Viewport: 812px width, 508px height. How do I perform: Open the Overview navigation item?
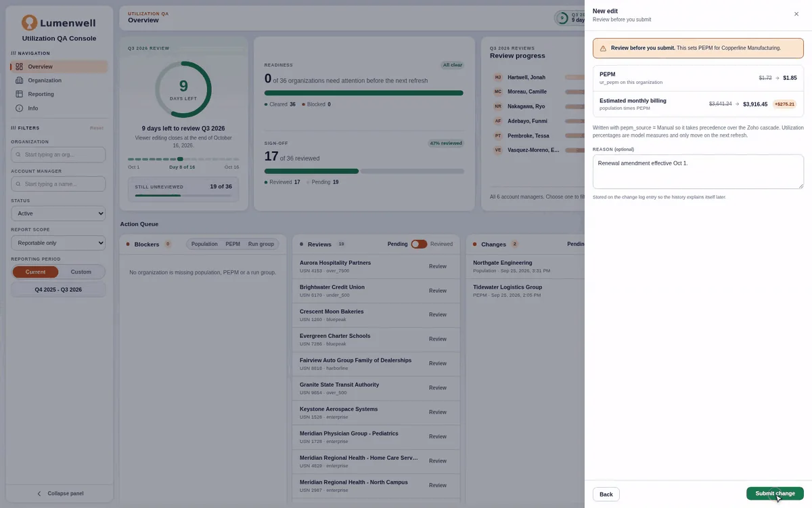(x=59, y=66)
